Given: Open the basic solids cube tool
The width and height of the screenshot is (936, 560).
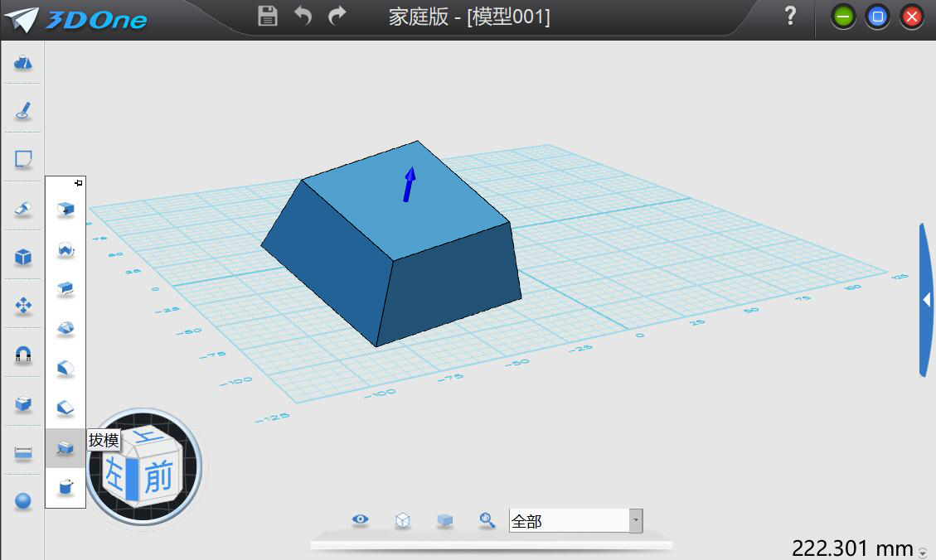Looking at the screenshot, I should coord(22,258).
